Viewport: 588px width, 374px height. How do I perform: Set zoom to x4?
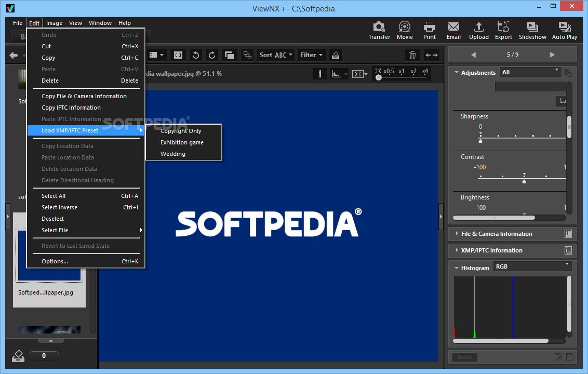[425, 71]
